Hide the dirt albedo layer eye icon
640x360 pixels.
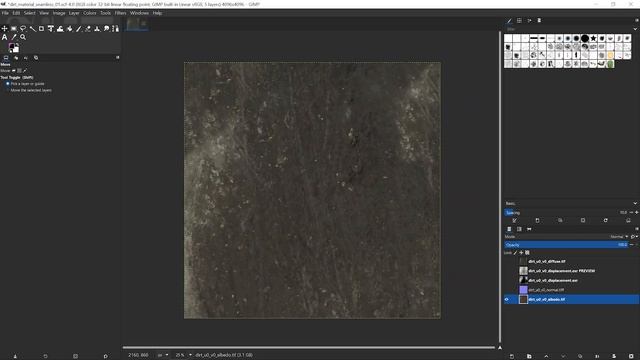(x=507, y=300)
